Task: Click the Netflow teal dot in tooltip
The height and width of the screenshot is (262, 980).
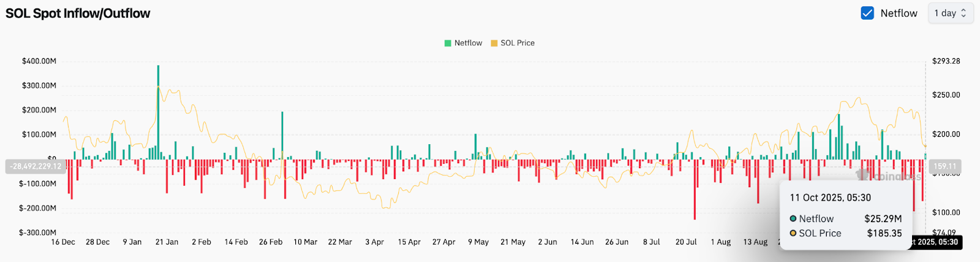Action: click(x=793, y=218)
